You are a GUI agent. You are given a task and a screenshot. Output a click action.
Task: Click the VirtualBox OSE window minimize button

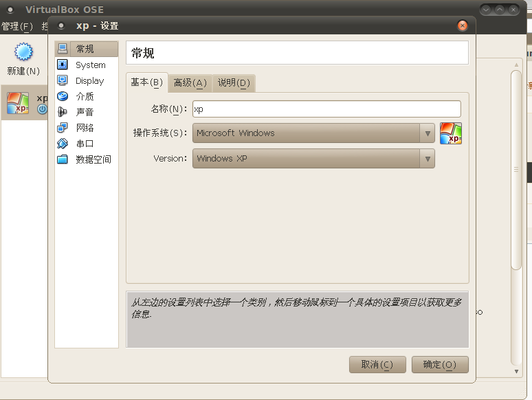pos(486,10)
